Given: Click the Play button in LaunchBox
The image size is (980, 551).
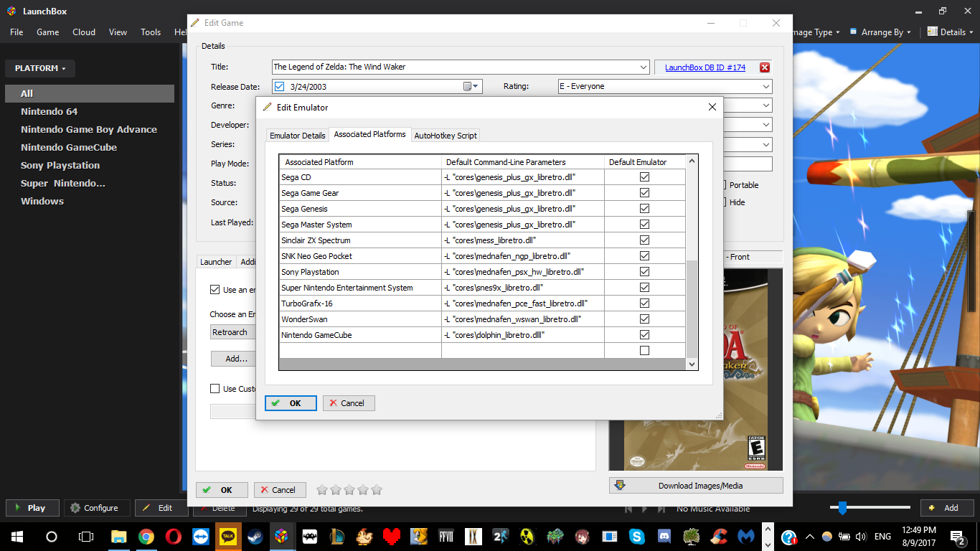Looking at the screenshot, I should point(32,508).
